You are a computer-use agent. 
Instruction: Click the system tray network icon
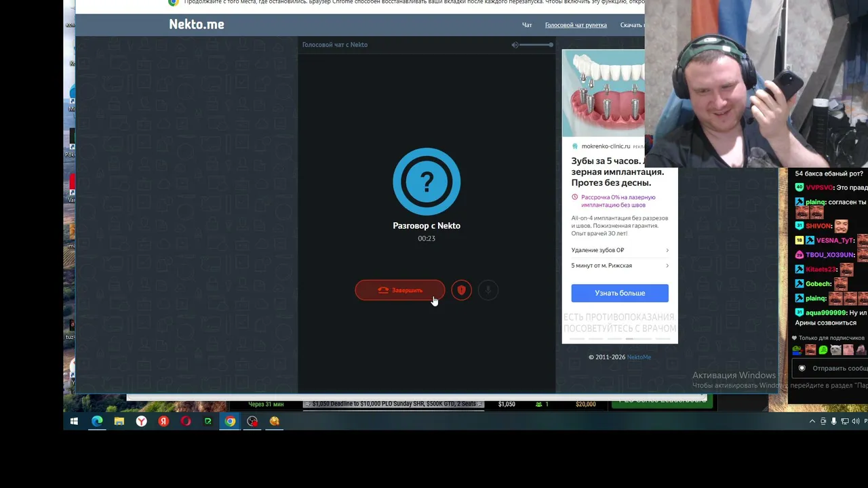pos(844,422)
